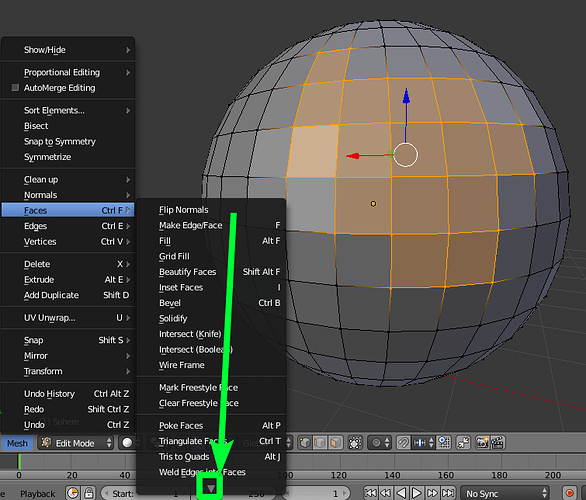
Task: Expand Sort Elements submenu
Action: [x=68, y=111]
